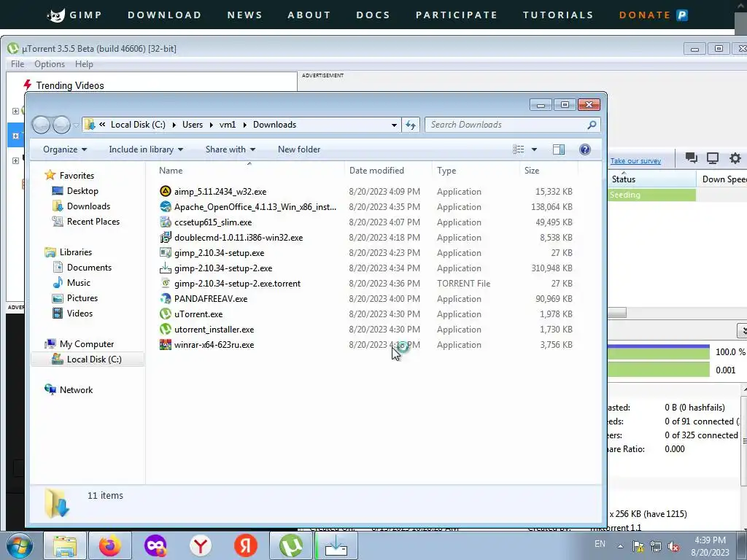Select the gimp-2.10.34-setup-2.exe download icon

(x=166, y=268)
